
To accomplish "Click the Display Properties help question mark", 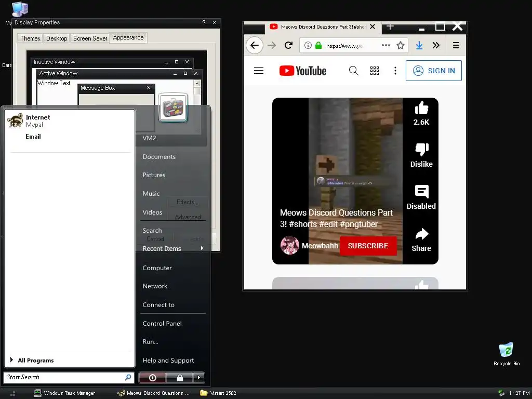I will (204, 22).
